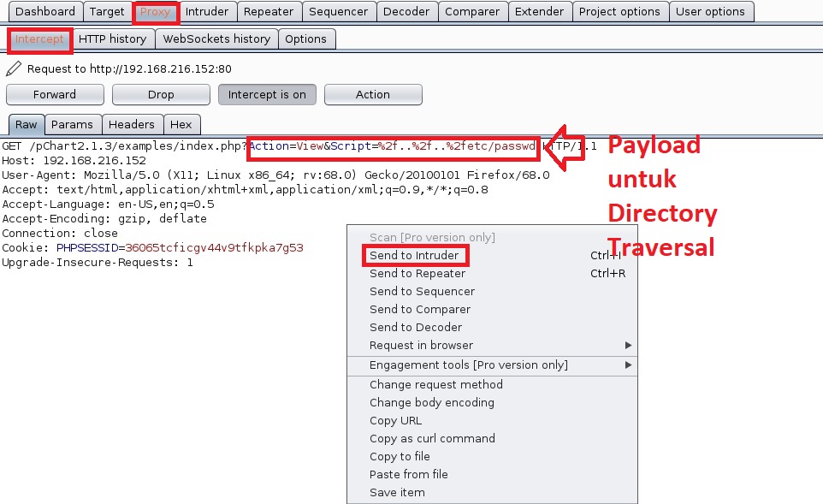Expand the Engagement tools submenu arrow

628,365
